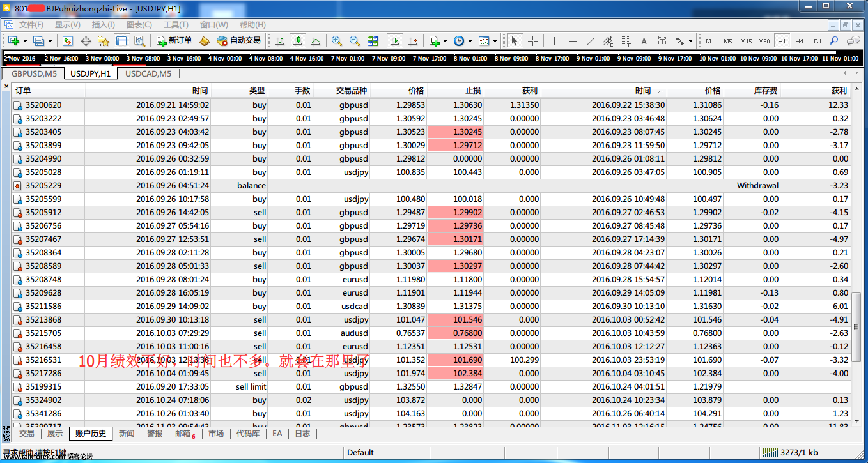This screenshot has height=463, width=868.
Task: Toggle chart shift from right border
Action: (x=413, y=41)
